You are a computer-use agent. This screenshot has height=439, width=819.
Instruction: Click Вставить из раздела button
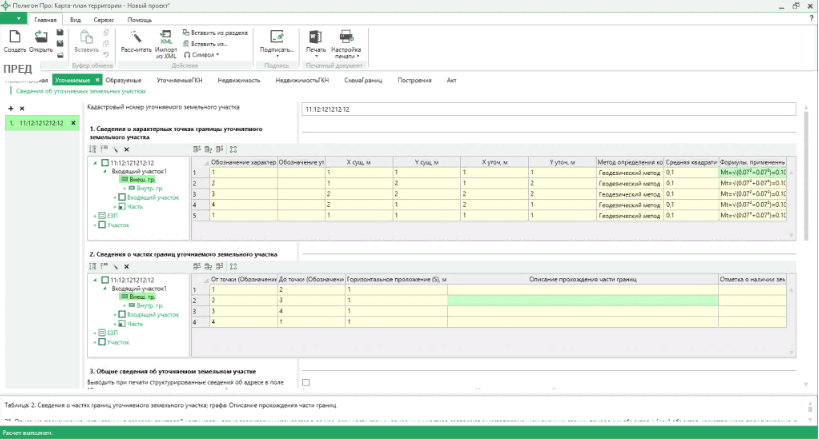click(x=214, y=32)
